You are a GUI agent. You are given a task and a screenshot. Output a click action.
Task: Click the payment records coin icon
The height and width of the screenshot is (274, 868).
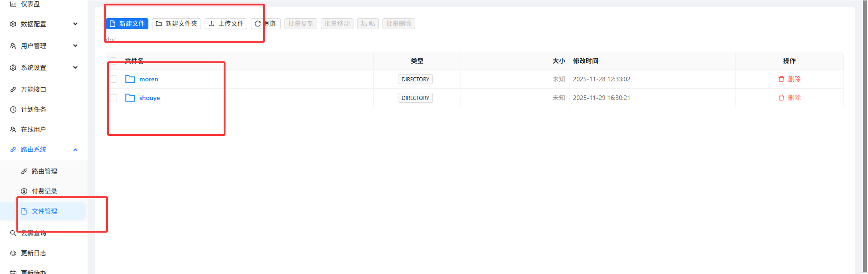coord(24,191)
